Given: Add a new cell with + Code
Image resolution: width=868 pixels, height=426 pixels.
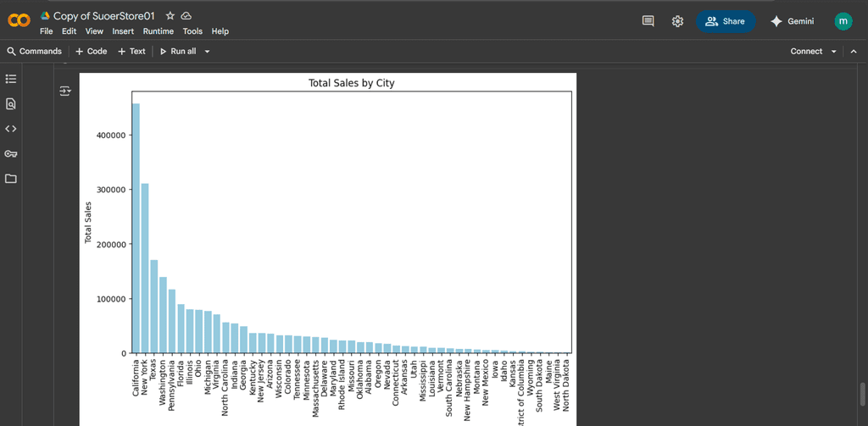Looking at the screenshot, I should pyautogui.click(x=91, y=52).
